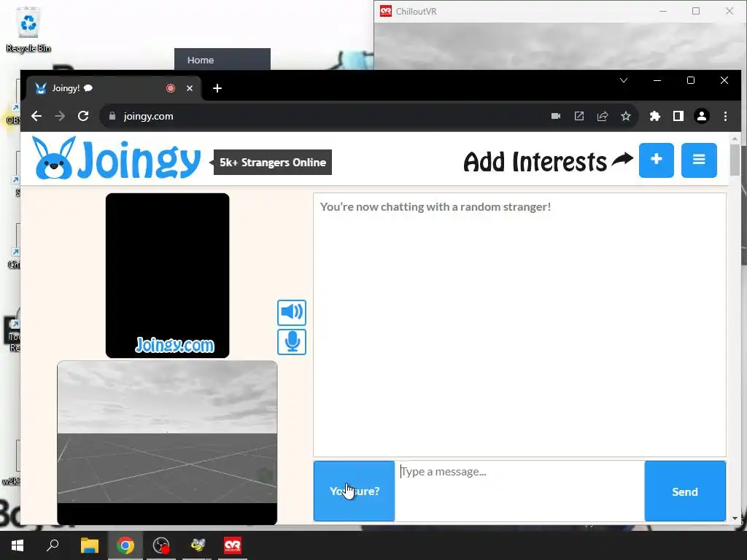Toggle the microphone button on Joingy

coord(292,342)
